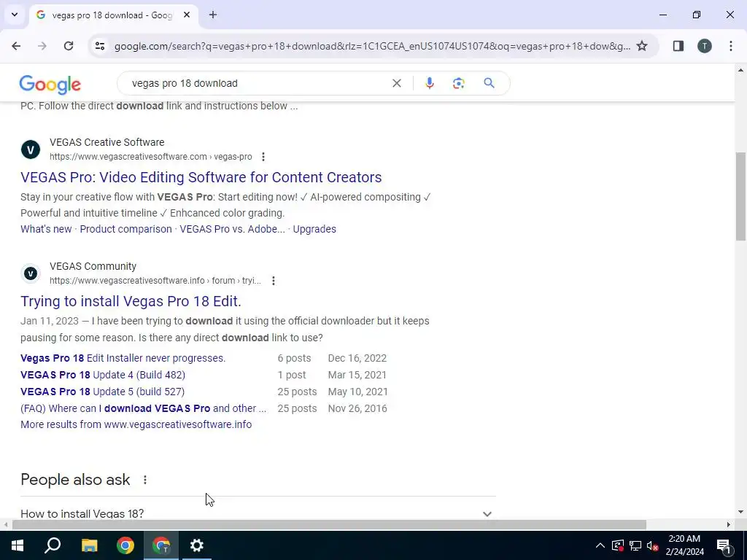Open more options for VEGAS Community result
Image resolution: width=747 pixels, height=560 pixels.
coord(273,281)
